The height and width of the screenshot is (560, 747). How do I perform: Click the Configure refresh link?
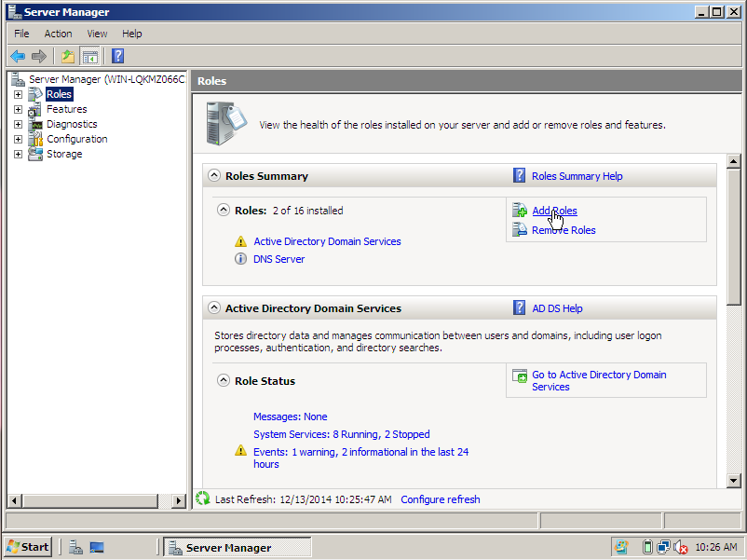point(441,499)
